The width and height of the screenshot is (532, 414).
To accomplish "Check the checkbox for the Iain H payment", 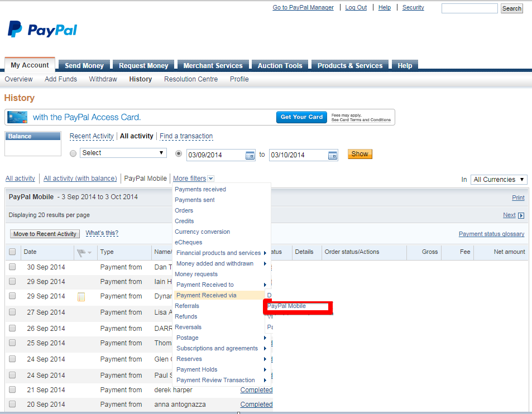I will [12, 281].
